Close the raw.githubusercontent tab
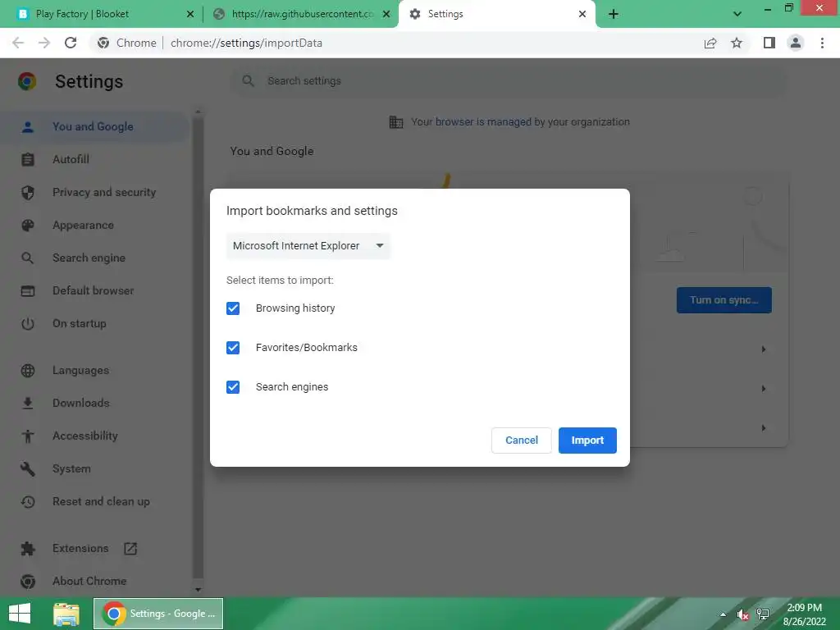Viewport: 840px width, 630px height. point(386,14)
